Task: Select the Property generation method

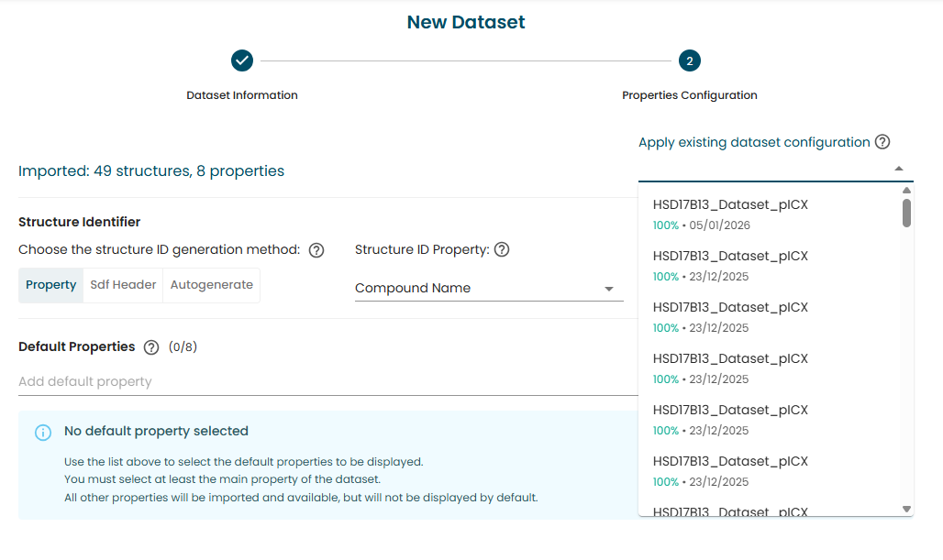Action: (51, 285)
